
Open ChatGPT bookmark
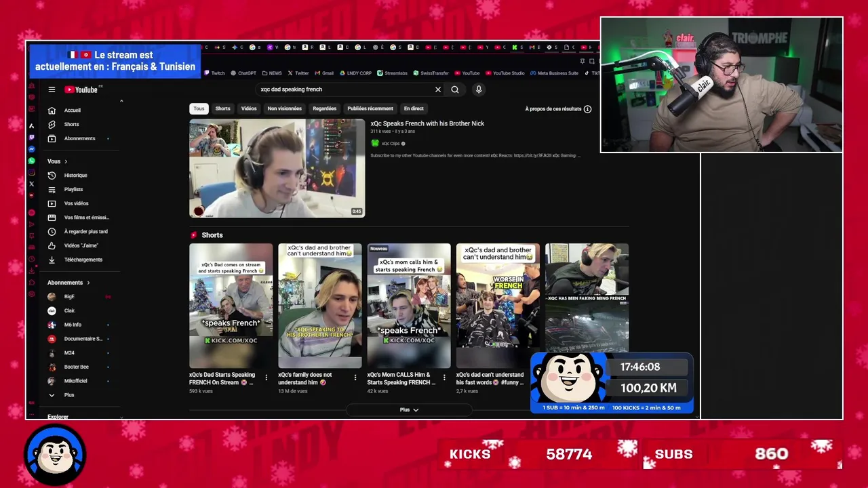pos(243,73)
